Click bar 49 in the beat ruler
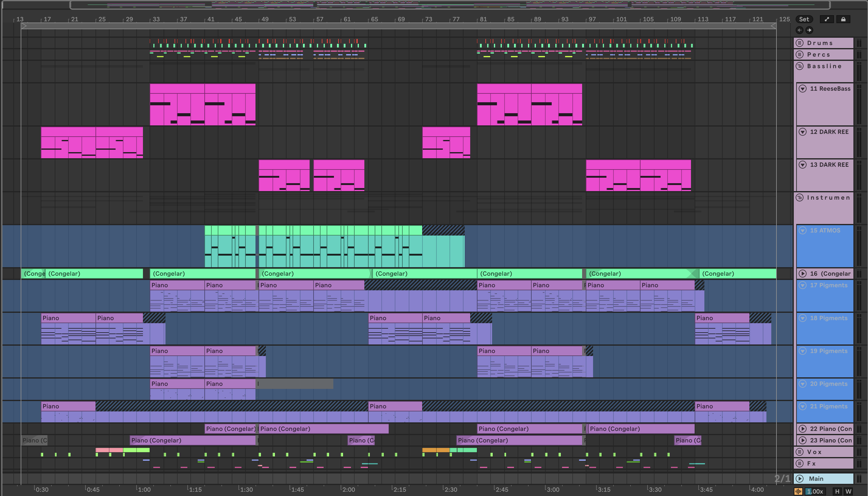Screen dimensions: 868x496 (x=265, y=19)
